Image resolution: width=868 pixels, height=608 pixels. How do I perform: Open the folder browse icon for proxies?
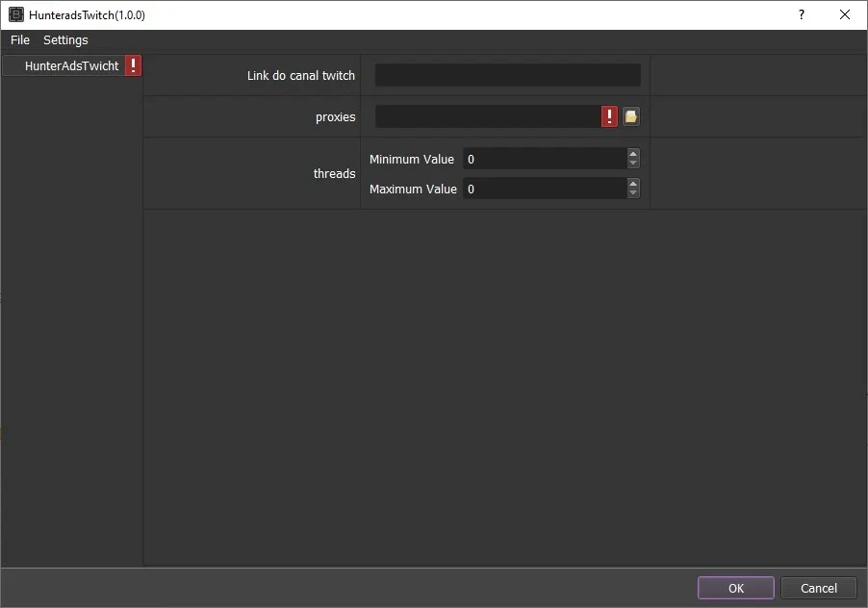(x=630, y=116)
